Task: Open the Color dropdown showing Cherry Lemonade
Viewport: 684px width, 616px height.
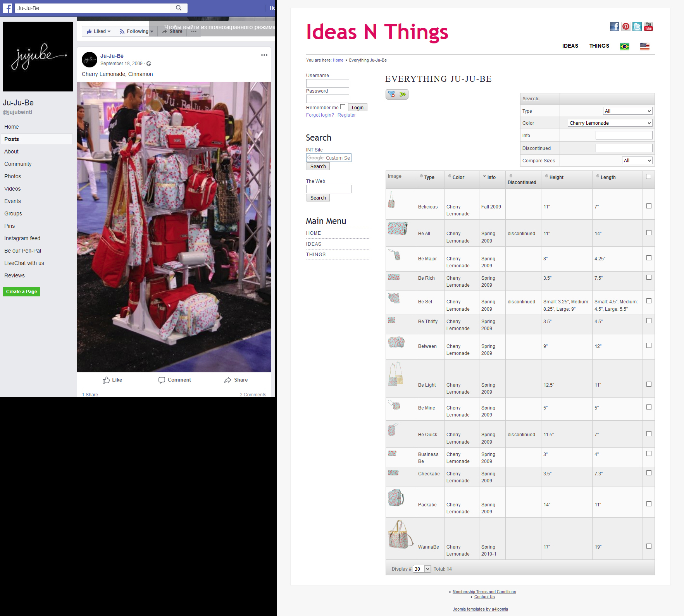Action: [610, 123]
